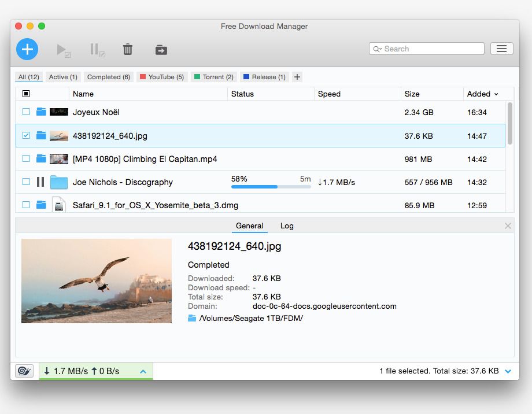The image size is (532, 414).
Task: Pause the Joe Nichols - Discography download
Action: point(39,182)
